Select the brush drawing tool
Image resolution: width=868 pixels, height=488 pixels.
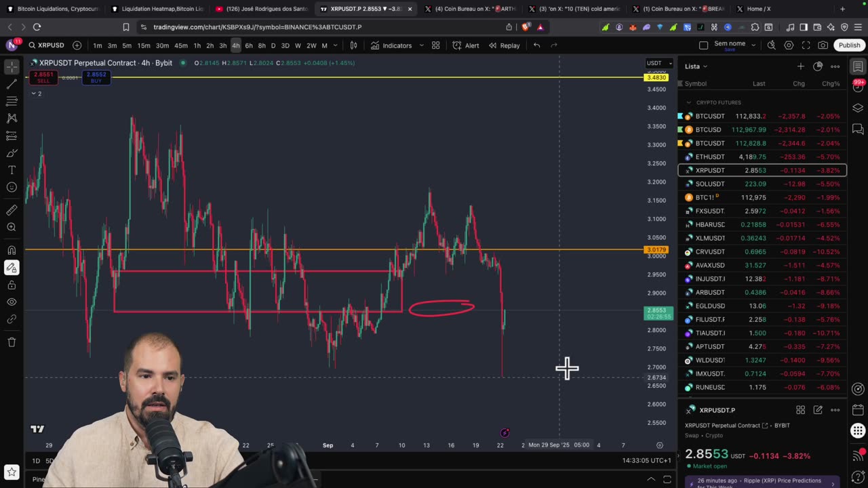(12, 153)
